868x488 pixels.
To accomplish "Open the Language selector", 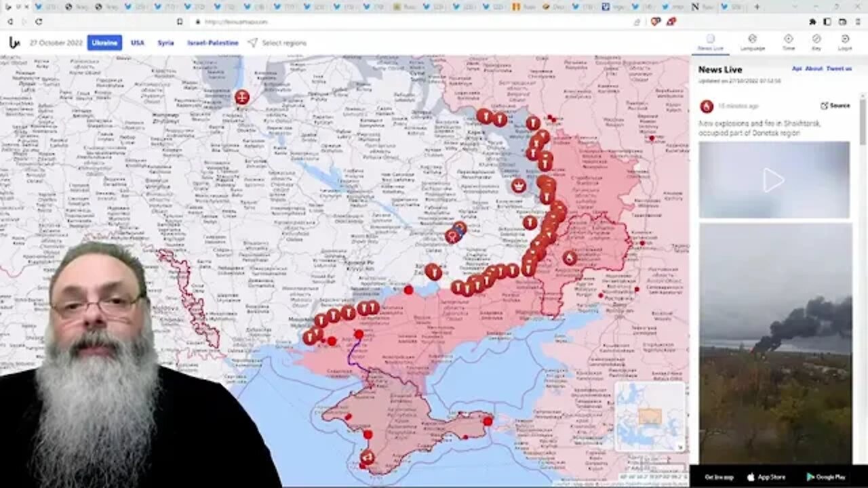I will click(752, 43).
